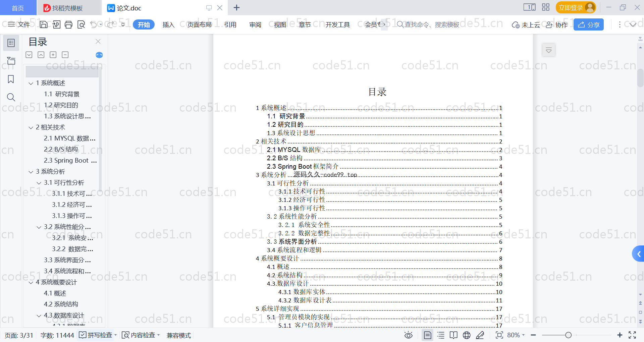Click the zoom slider handle
644x342 pixels.
pyautogui.click(x=568, y=335)
